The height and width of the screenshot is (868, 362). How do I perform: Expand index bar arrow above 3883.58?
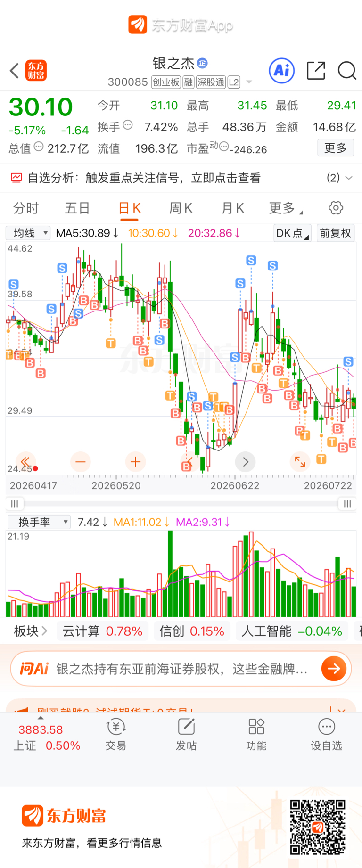pos(41,718)
